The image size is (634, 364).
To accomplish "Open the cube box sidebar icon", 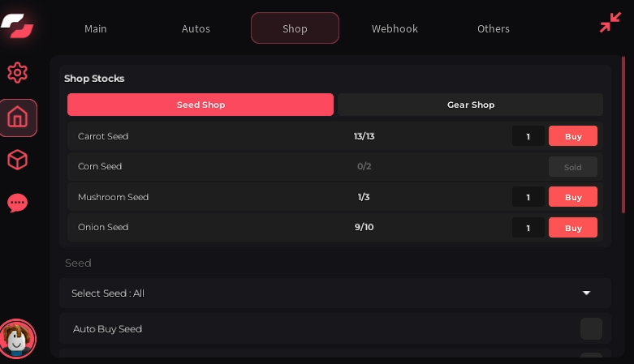I will (x=17, y=161).
